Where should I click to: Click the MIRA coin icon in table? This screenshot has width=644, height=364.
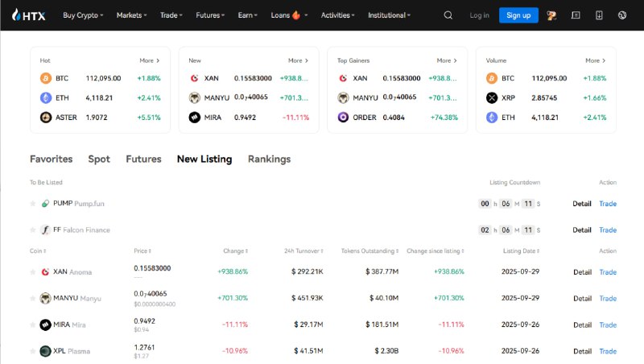(x=45, y=325)
